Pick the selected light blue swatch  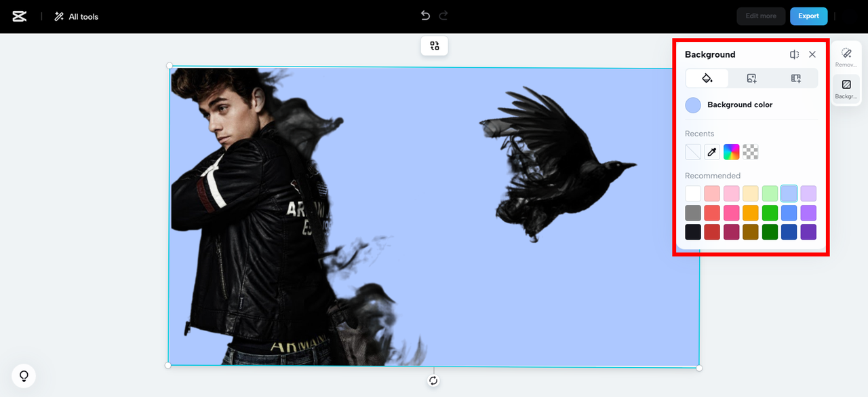[789, 193]
